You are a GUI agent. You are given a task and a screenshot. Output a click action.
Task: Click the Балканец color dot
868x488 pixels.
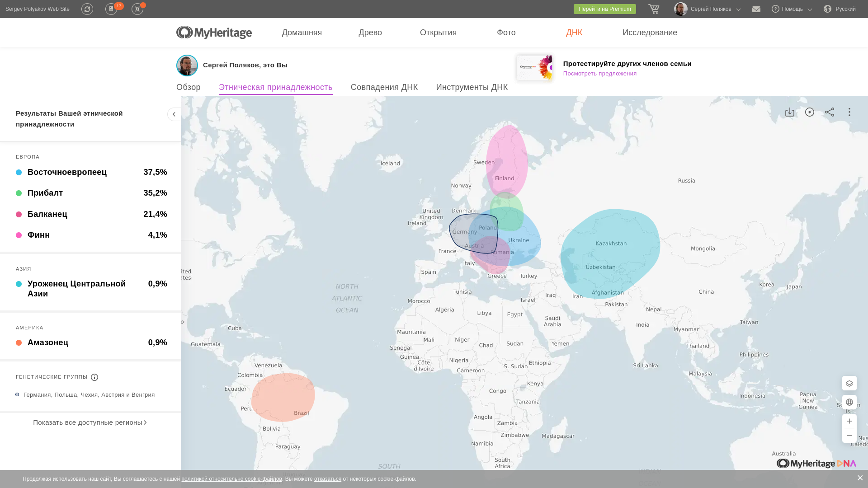click(19, 214)
